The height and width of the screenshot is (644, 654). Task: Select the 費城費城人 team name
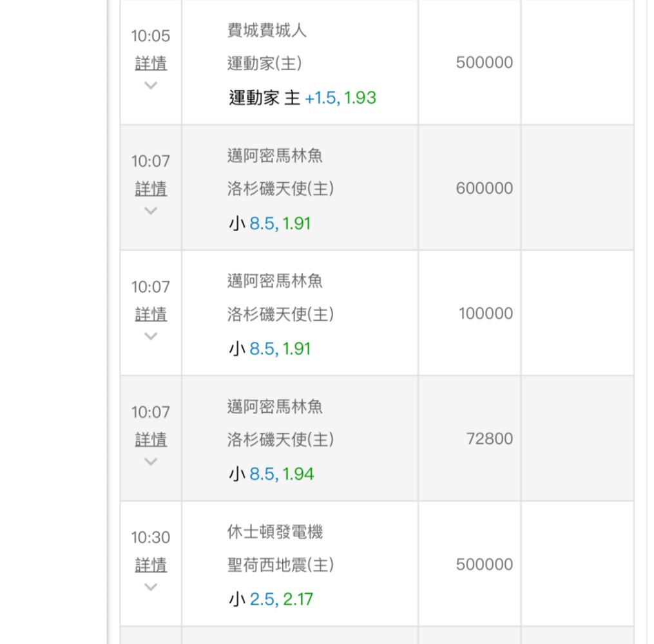pos(267,30)
